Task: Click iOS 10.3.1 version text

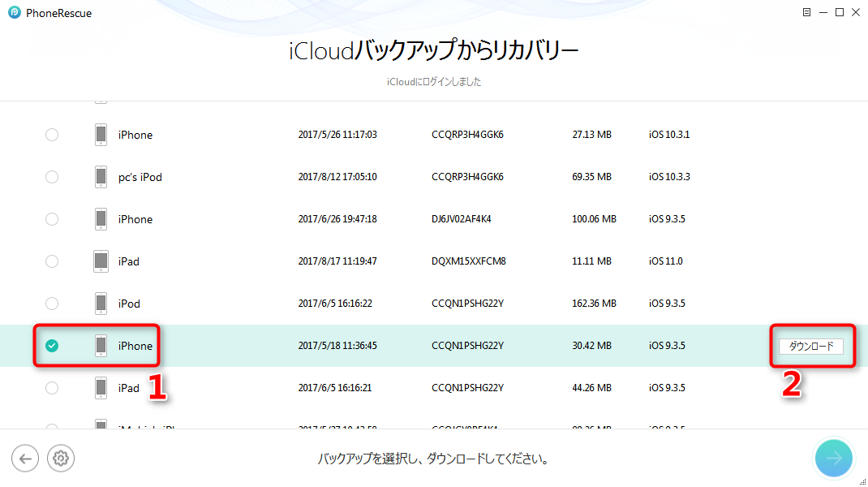Action: (x=669, y=135)
